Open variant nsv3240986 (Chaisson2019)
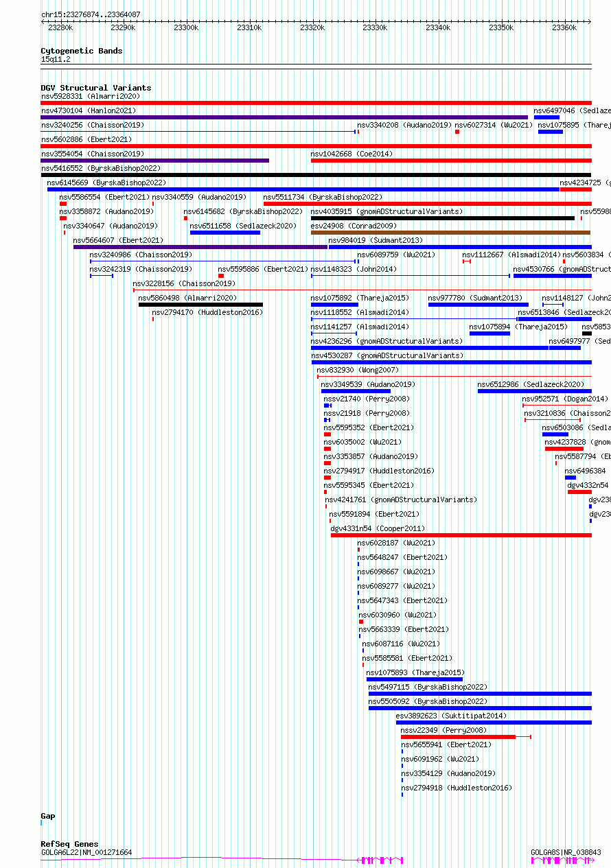The image size is (611, 868). click(x=141, y=255)
